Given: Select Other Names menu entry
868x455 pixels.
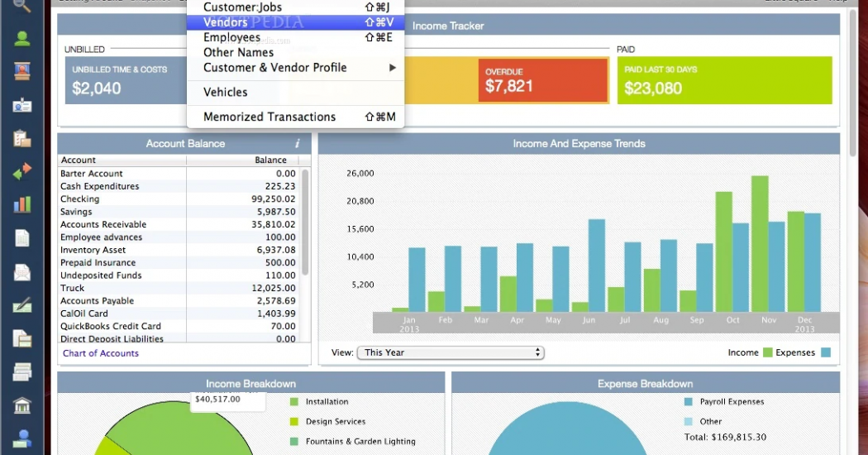Looking at the screenshot, I should click(296, 52).
